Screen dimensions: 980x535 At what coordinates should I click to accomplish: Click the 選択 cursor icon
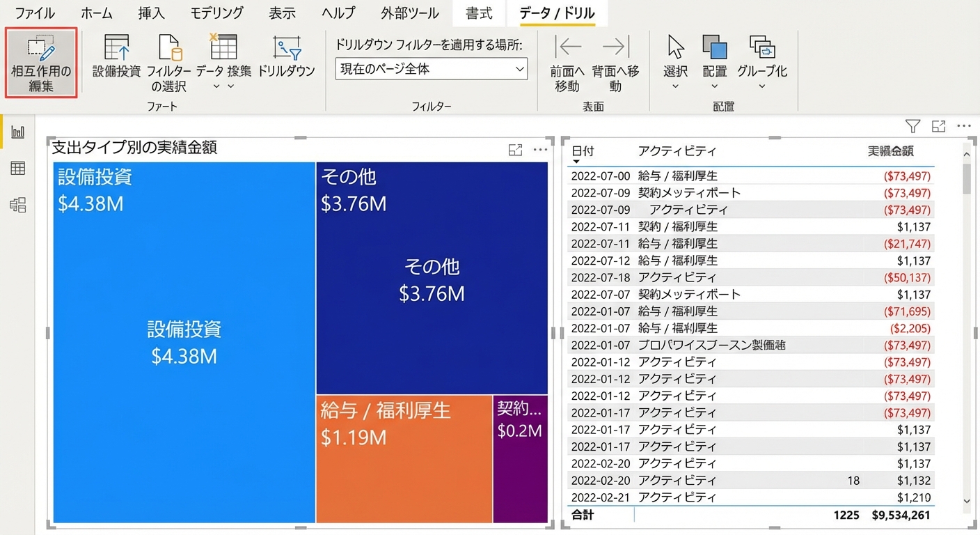(x=675, y=47)
